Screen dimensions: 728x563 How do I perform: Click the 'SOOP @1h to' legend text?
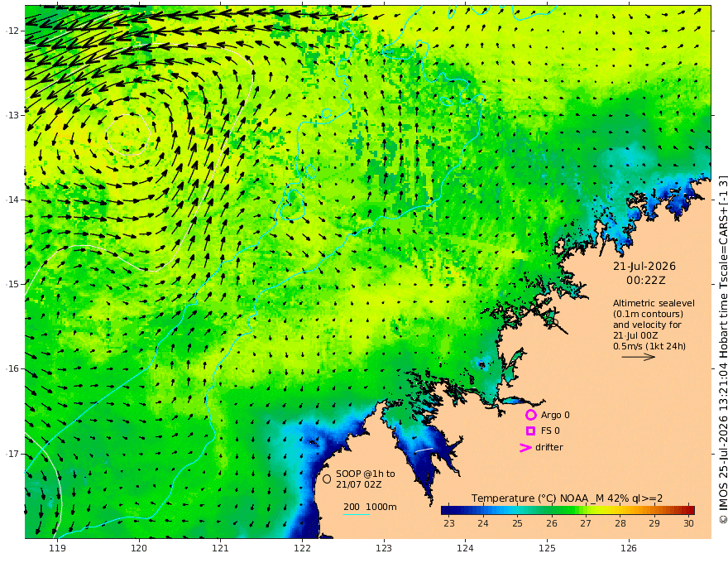click(x=366, y=474)
